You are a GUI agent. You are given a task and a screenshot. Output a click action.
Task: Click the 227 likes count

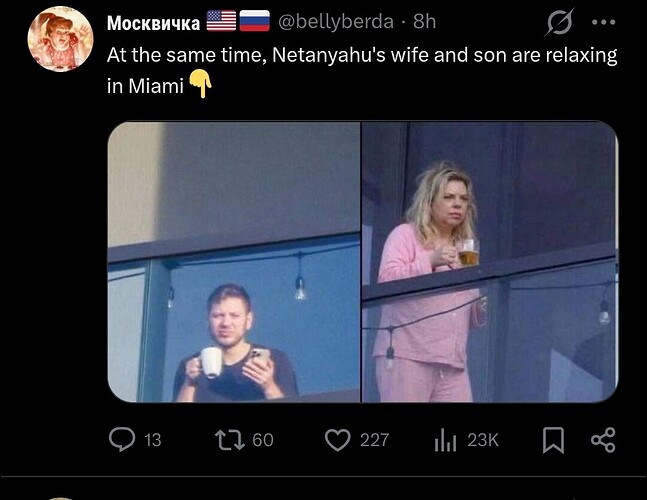[374, 438]
